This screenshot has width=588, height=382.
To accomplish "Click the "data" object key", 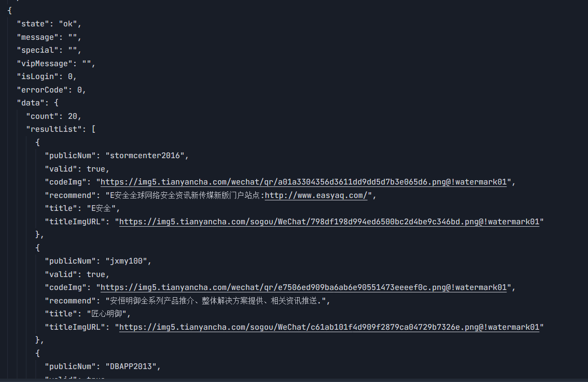I will (31, 103).
